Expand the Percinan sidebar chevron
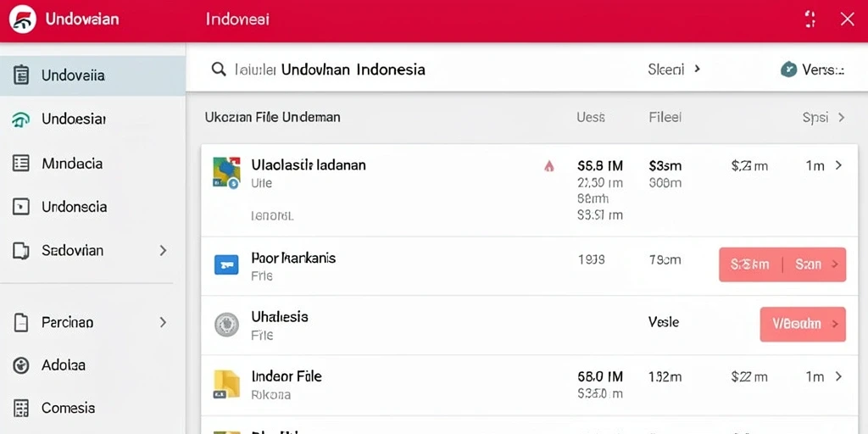Screen dimensions: 868x434 pos(163,322)
